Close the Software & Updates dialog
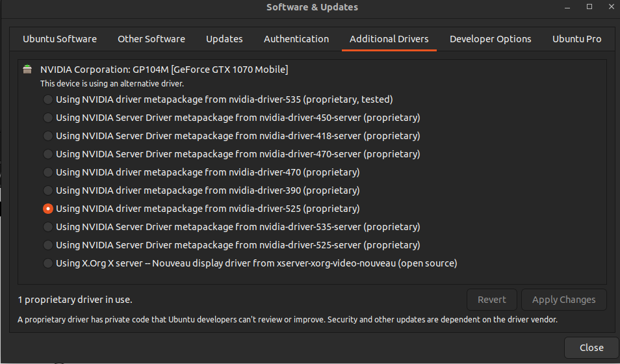 pos(591,348)
